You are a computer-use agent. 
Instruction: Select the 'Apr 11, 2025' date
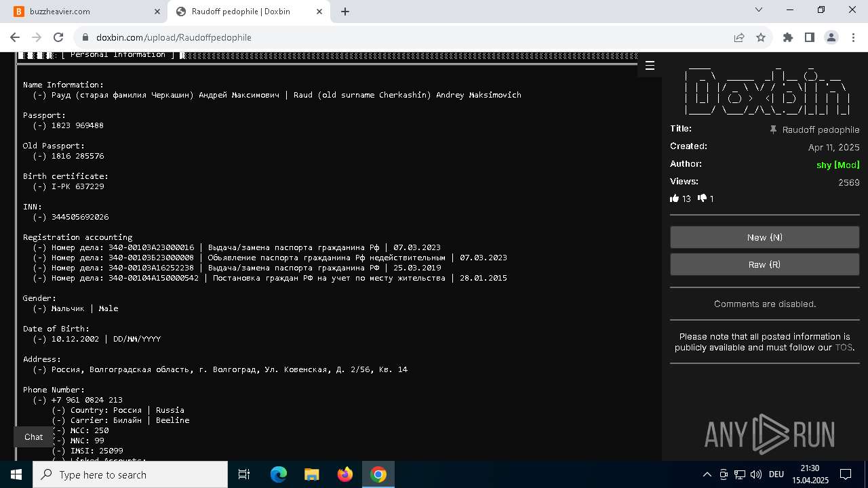point(833,147)
